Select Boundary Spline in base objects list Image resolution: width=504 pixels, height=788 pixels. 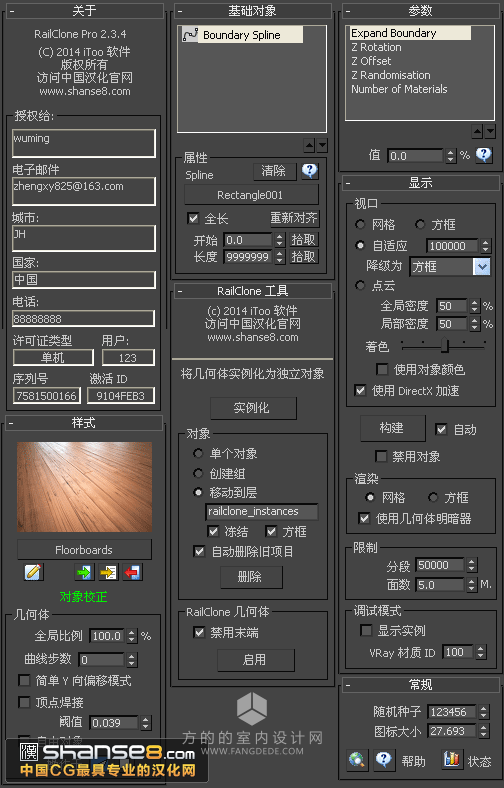(x=242, y=35)
